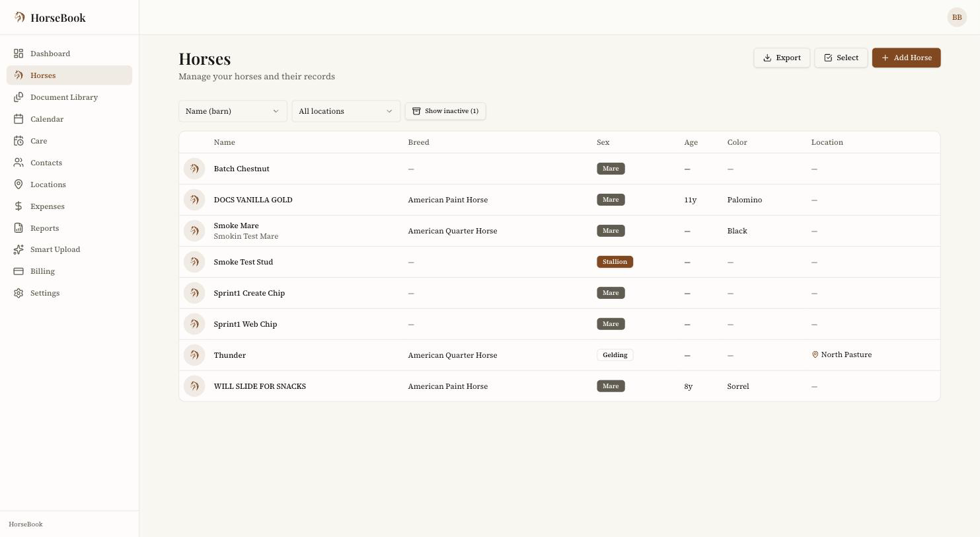Click the Horses horse-head icon in sidebar
Screen dimensions: 980x537
click(19, 75)
